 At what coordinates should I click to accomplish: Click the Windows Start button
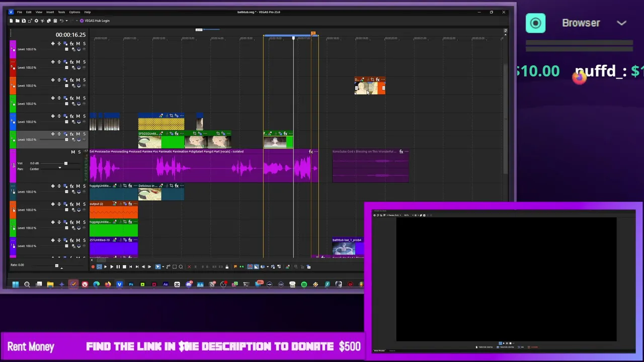click(16, 285)
